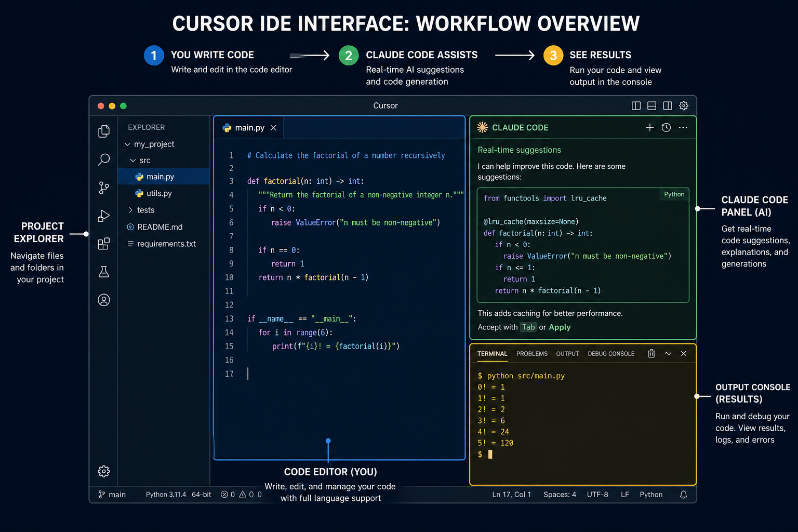Open Source Control branch icon in activity bar
Screen dimensions: 798x532
104,188
